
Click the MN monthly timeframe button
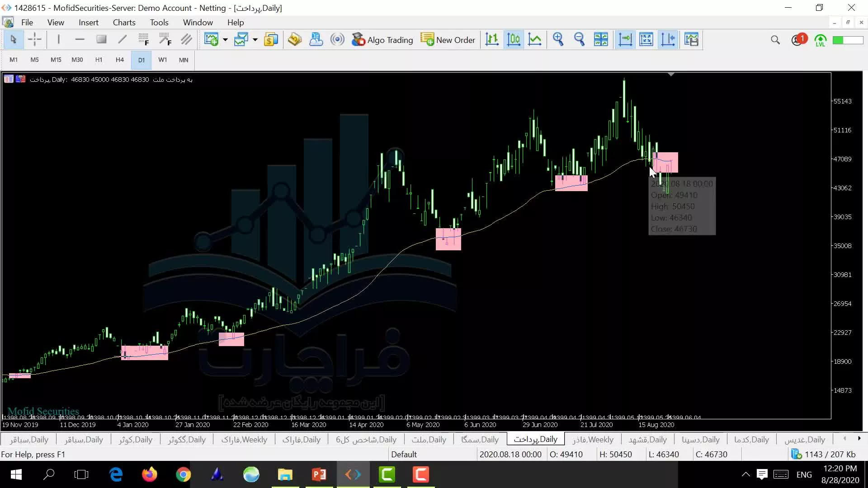pos(183,59)
